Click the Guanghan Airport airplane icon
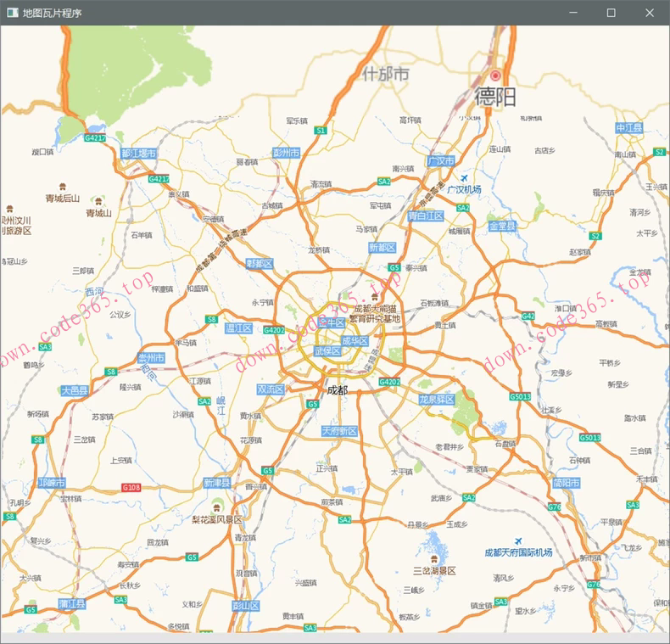Screen dimensions: 670x644 pos(463,177)
